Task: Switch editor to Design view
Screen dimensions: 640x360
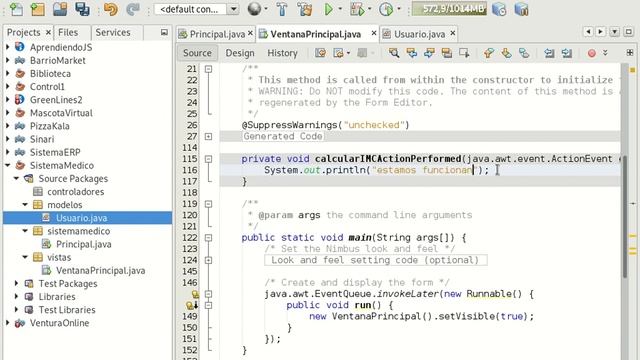Action: tap(240, 53)
